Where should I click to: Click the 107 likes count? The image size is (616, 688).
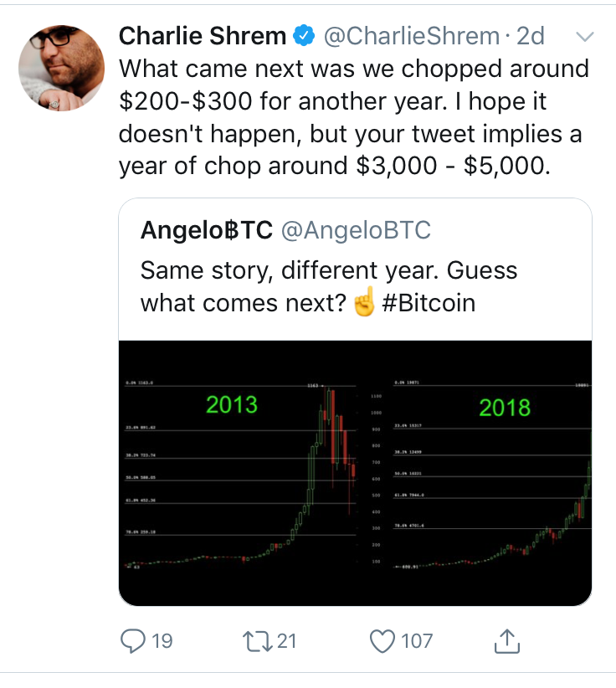tap(416, 641)
